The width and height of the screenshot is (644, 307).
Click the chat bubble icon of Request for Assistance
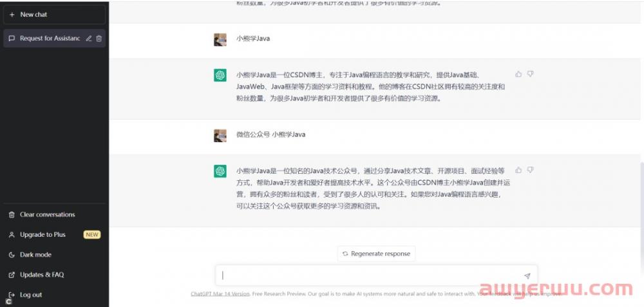point(12,38)
